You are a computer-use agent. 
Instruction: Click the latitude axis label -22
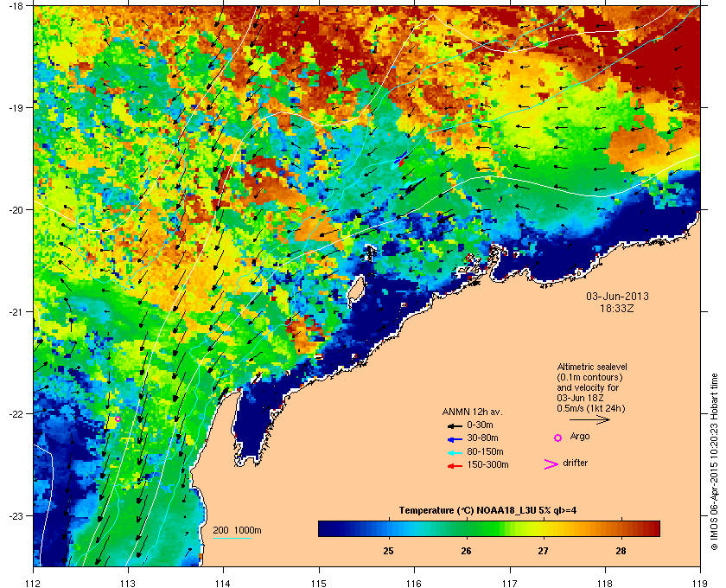(x=16, y=413)
